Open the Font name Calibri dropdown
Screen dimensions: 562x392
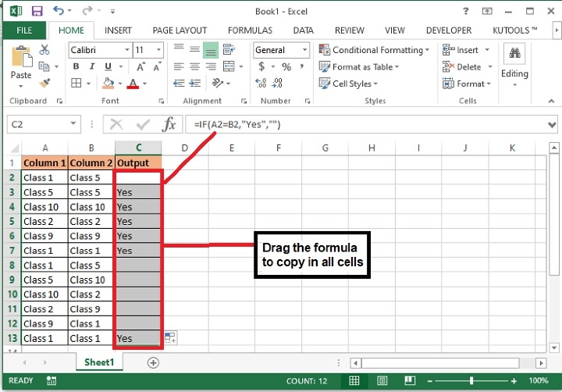click(127, 50)
